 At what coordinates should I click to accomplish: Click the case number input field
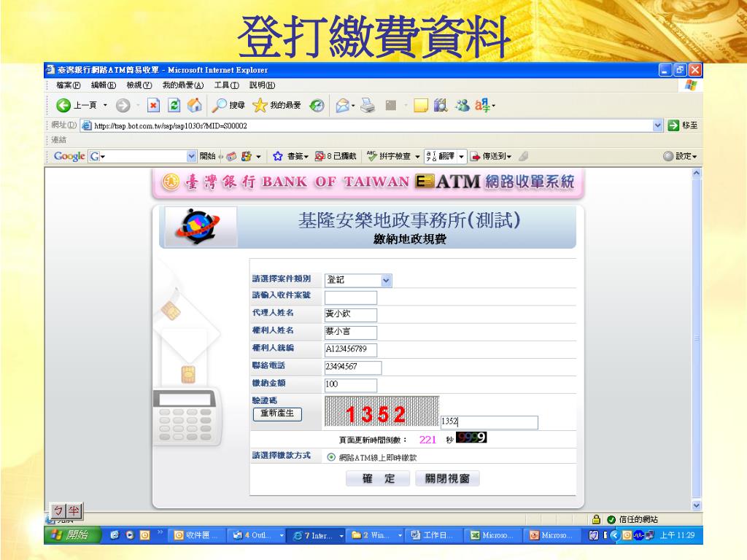click(351, 298)
